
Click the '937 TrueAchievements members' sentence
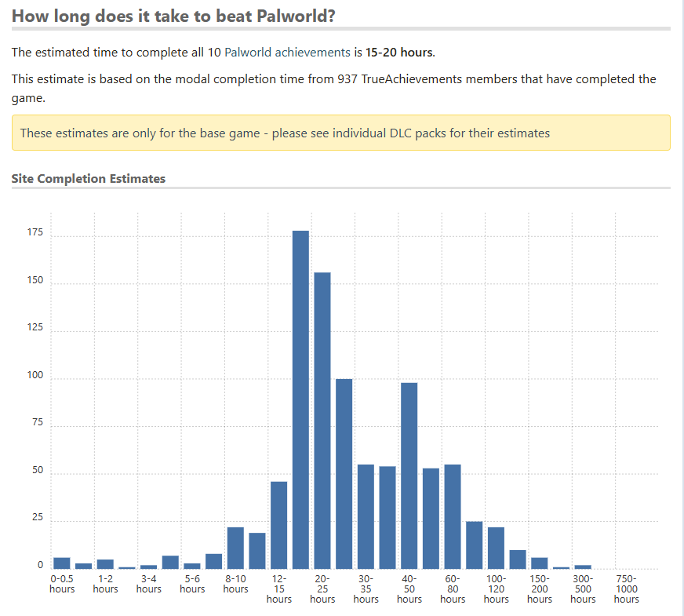pyautogui.click(x=333, y=88)
